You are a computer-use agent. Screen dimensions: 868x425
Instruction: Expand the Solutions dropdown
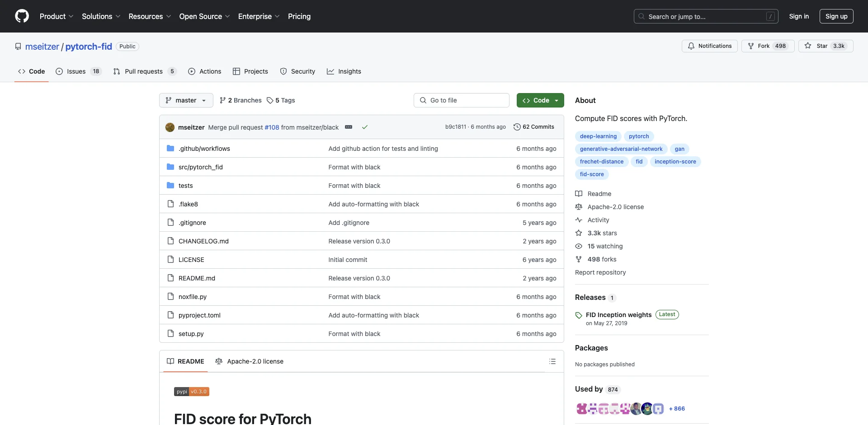click(x=101, y=16)
